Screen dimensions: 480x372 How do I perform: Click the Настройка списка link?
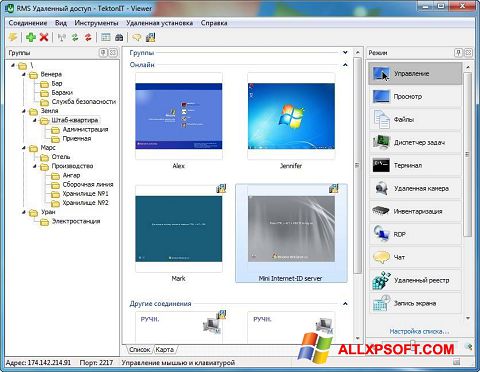(x=419, y=331)
